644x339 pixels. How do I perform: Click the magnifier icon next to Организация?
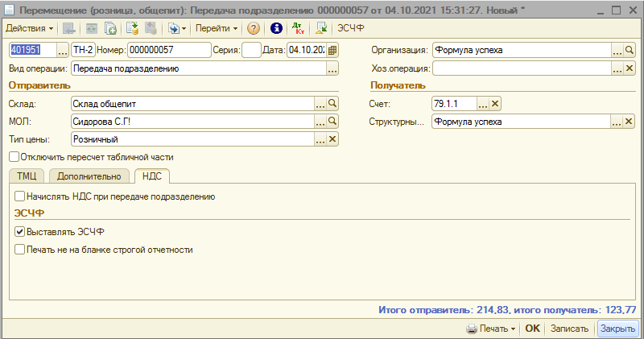(630, 50)
